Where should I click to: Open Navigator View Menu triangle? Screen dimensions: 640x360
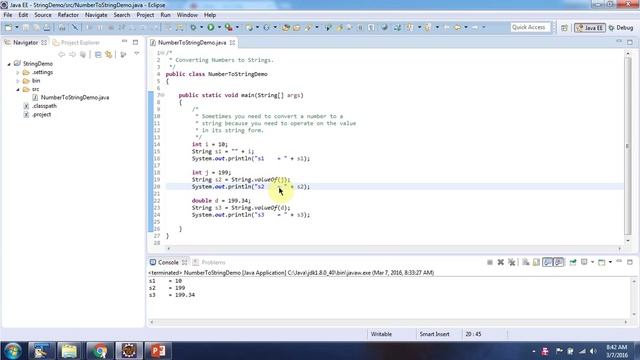pyautogui.click(x=137, y=53)
